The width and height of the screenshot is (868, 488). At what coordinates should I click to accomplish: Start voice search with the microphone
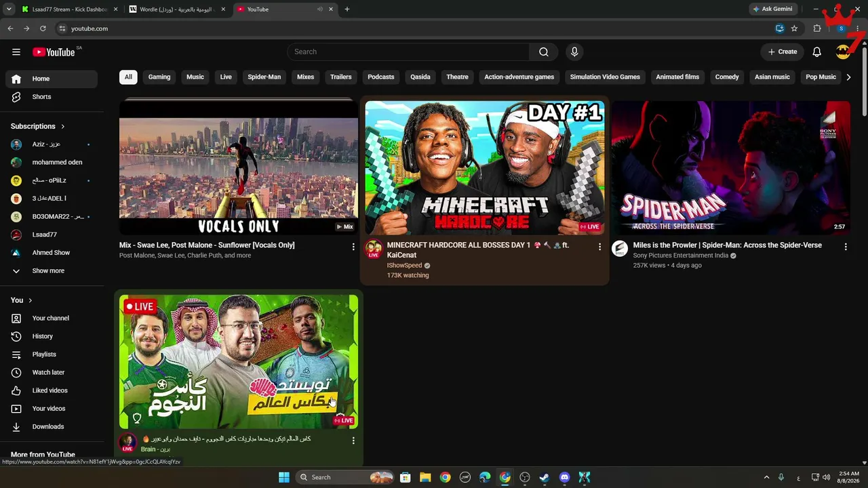pyautogui.click(x=574, y=52)
